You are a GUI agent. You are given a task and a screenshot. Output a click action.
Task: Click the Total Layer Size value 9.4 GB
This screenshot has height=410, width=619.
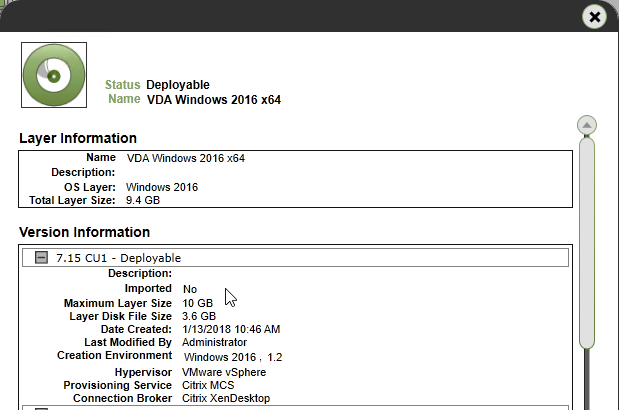click(x=143, y=200)
